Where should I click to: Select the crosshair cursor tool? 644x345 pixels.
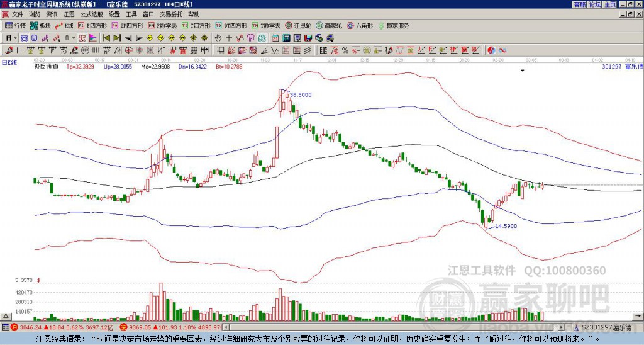pyautogui.click(x=229, y=38)
